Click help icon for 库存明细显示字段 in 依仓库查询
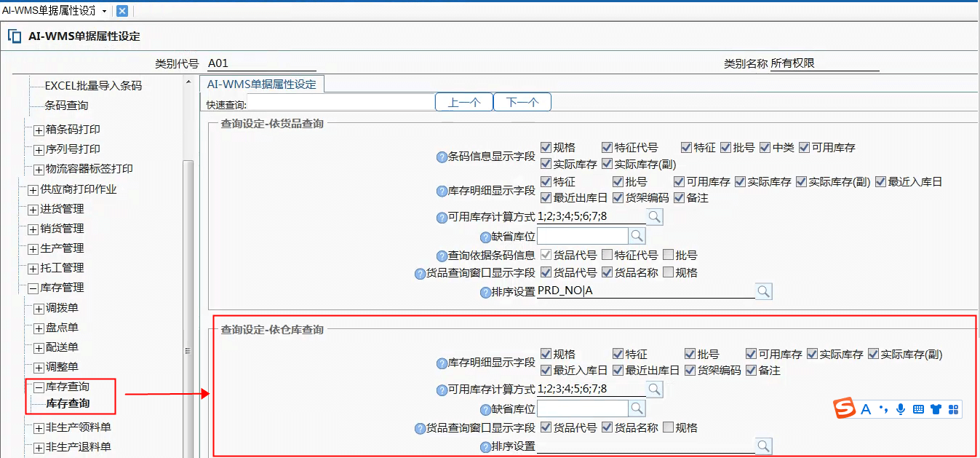This screenshot has width=980, height=458. (441, 363)
